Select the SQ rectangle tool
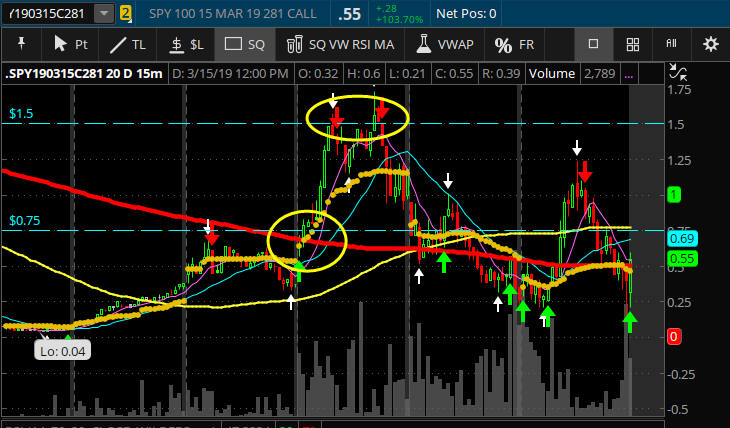Viewport: 730px width, 428px height. pyautogui.click(x=245, y=44)
